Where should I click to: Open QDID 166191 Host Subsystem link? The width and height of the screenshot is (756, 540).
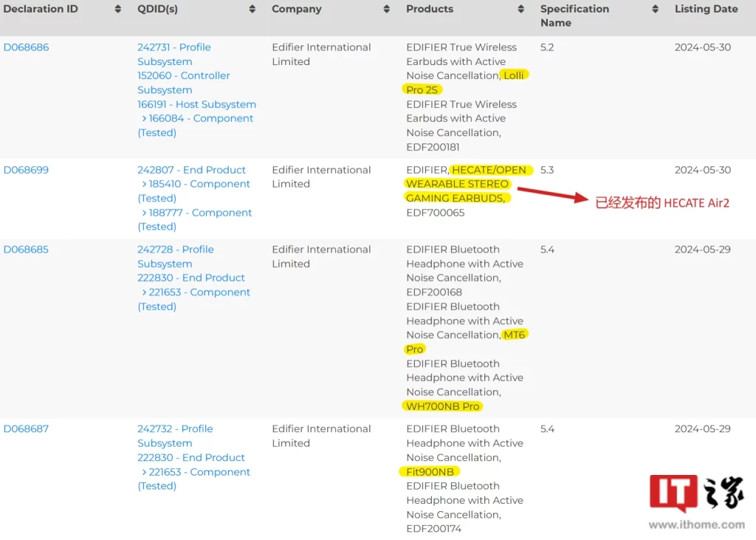pyautogui.click(x=196, y=104)
